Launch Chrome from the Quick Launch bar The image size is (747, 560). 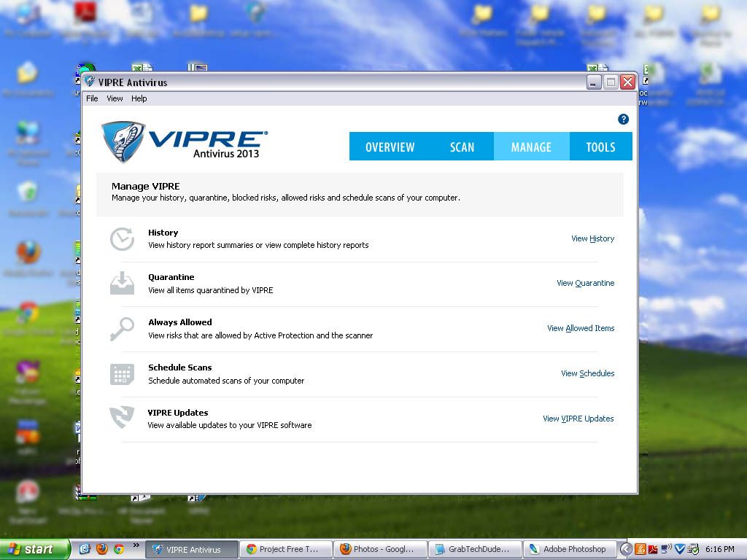[x=119, y=549]
